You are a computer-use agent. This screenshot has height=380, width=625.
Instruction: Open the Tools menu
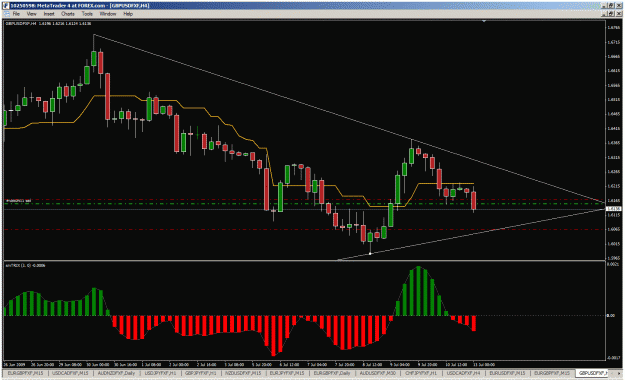(87, 14)
